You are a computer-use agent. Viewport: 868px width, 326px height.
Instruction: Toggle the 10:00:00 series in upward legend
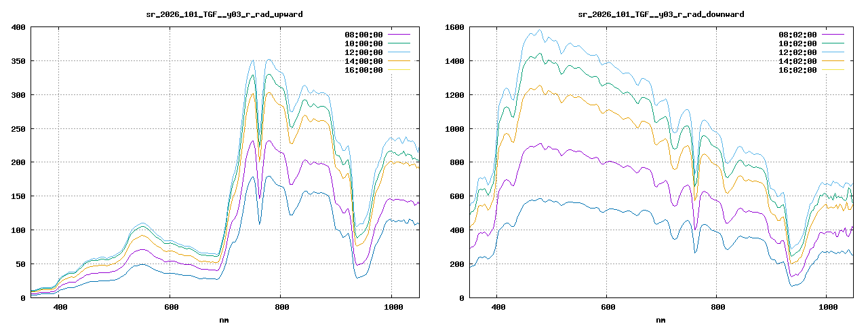coord(363,43)
